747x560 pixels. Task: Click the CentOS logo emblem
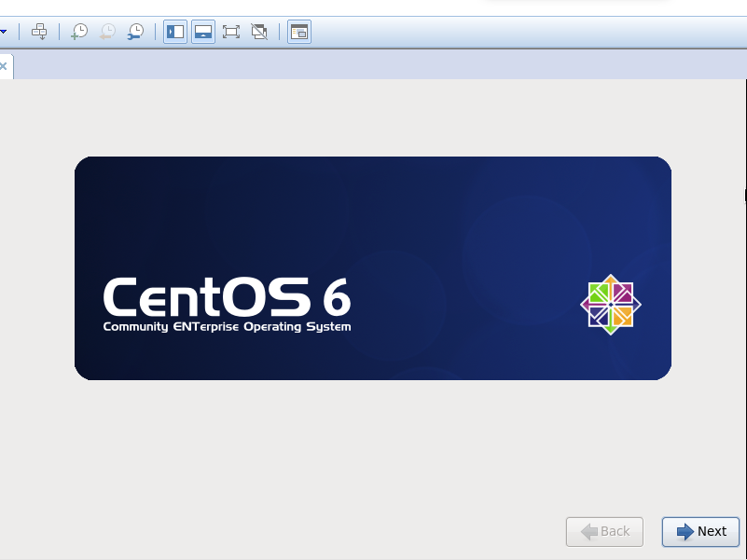pos(611,305)
